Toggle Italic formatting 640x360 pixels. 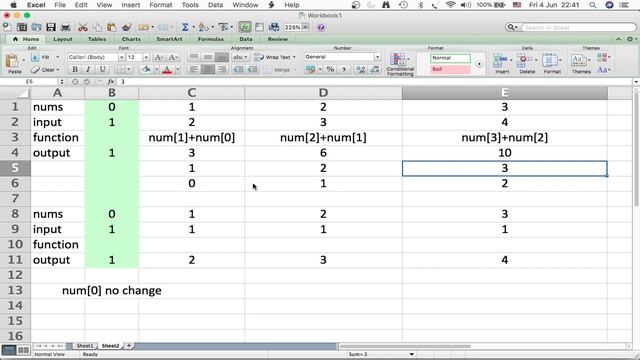tap(88, 69)
